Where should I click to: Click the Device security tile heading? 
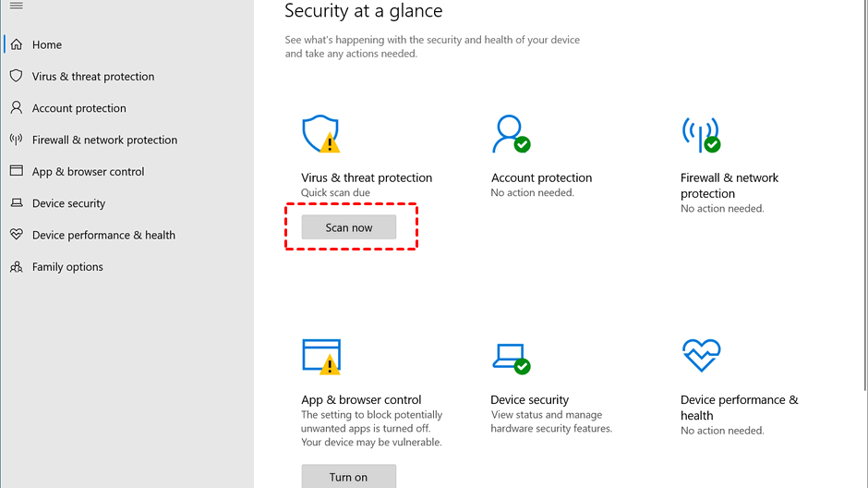(529, 400)
